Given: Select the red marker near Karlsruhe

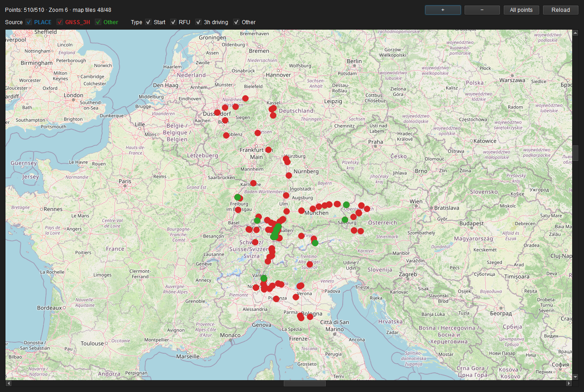Looking at the screenshot, I should click(253, 183).
